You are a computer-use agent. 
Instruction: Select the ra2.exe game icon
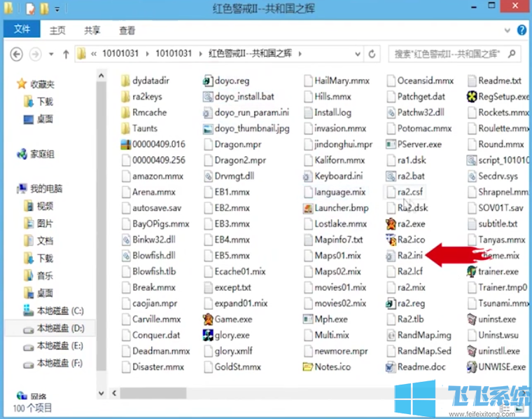tap(391, 224)
